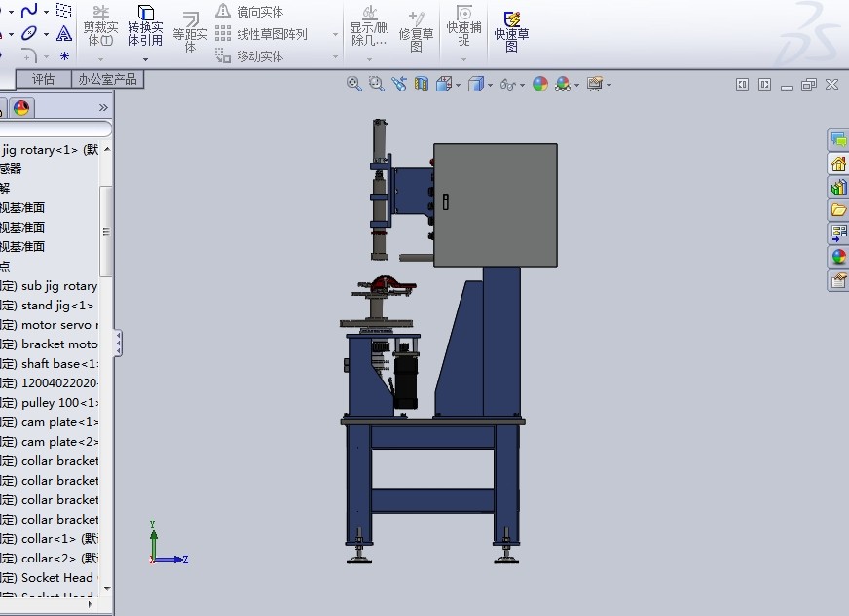Viewport: 849px width, 616px height.
Task: Select 'jig rotary<1>' root tree item
Action: click(50, 150)
